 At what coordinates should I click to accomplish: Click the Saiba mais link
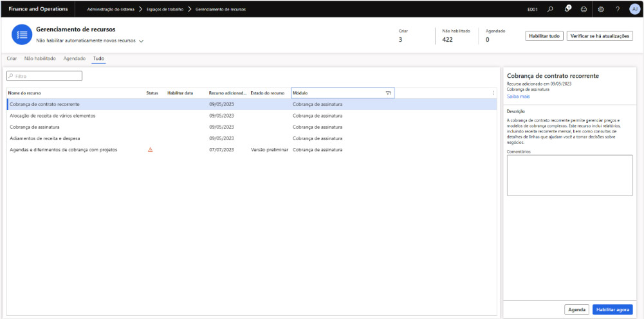pos(518,96)
